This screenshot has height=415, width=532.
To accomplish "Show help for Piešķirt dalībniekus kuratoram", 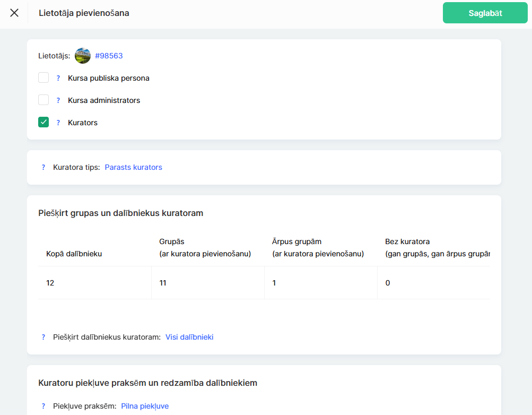I will tap(43, 337).
